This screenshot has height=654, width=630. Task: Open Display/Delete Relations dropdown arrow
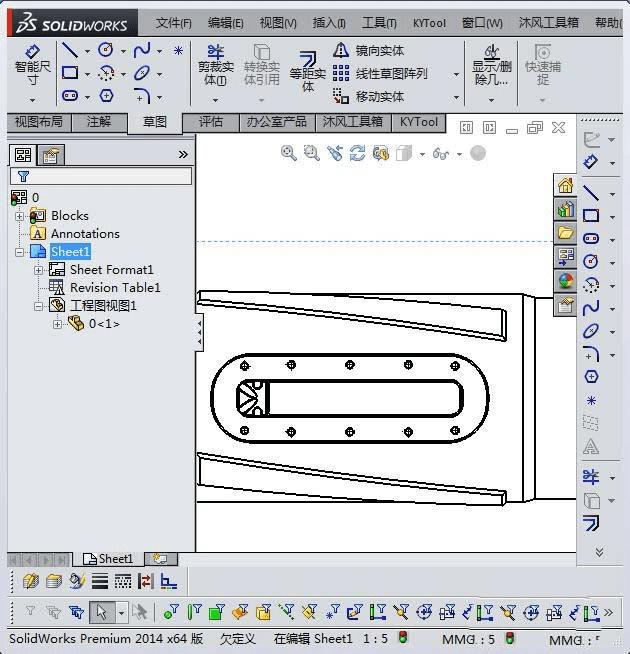coord(491,100)
